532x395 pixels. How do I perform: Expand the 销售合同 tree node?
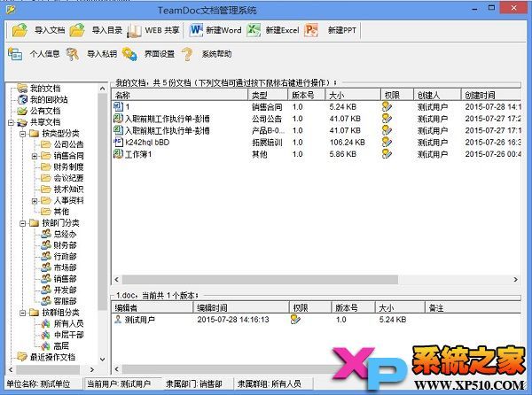[x=35, y=156]
